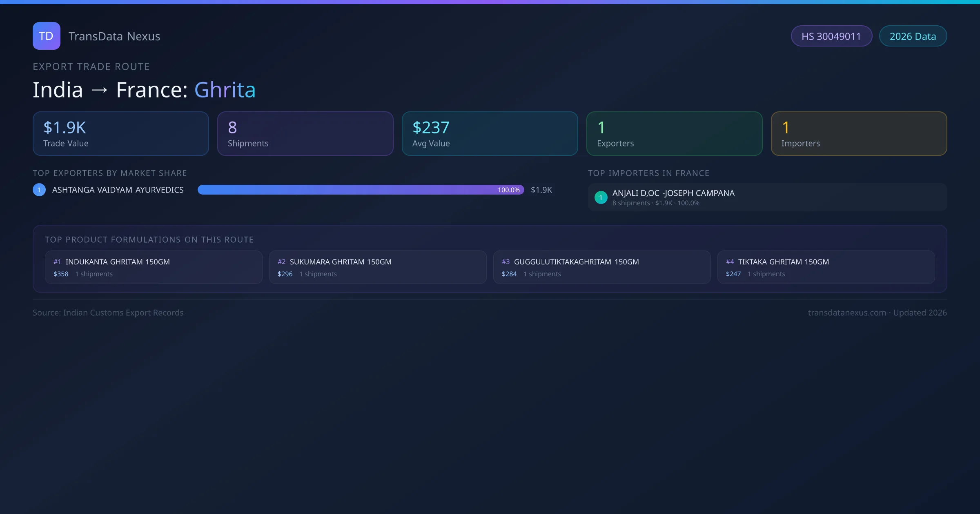This screenshot has width=980, height=514.
Task: Open the ANJALI D,OC -JOSEPH CAMPANA importer row
Action: (x=767, y=197)
